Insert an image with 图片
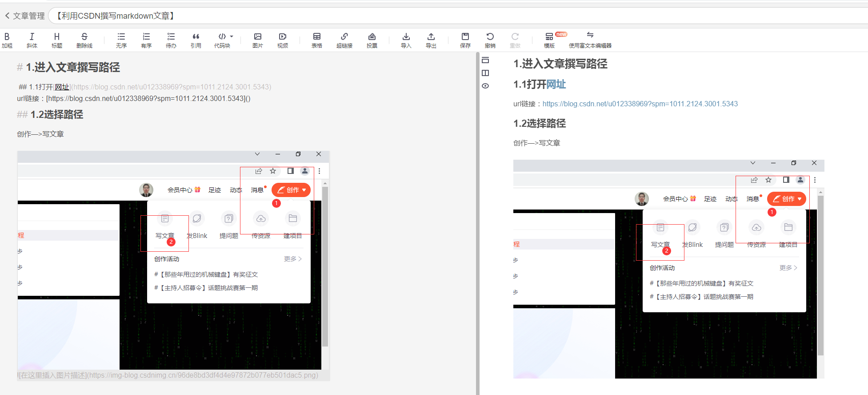This screenshot has height=395, width=868. point(258,40)
